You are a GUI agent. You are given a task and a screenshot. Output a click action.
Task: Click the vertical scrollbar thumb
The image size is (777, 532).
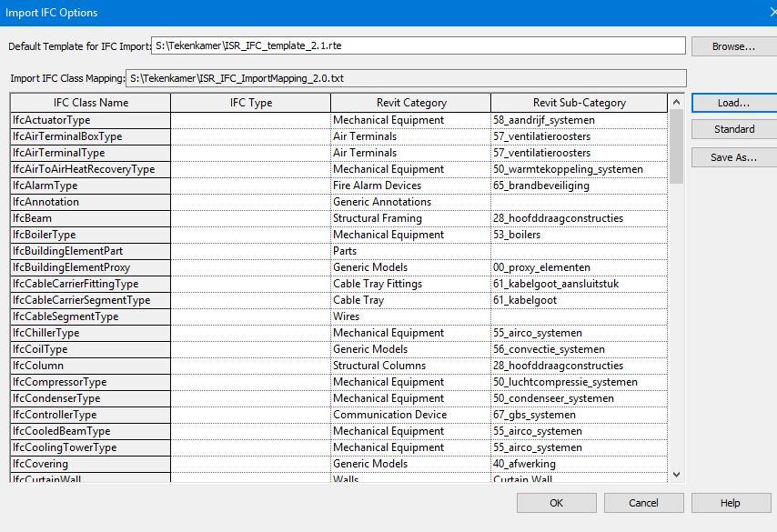pyautogui.click(x=676, y=146)
